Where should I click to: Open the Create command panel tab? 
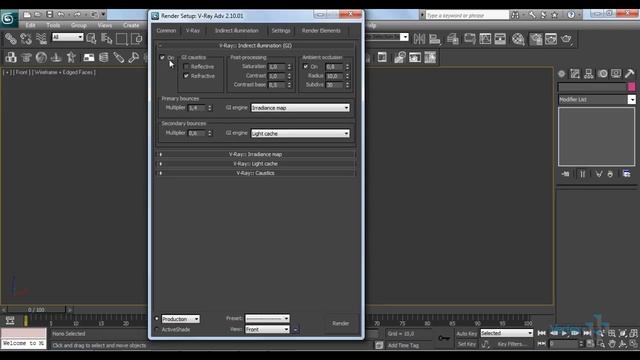562,74
